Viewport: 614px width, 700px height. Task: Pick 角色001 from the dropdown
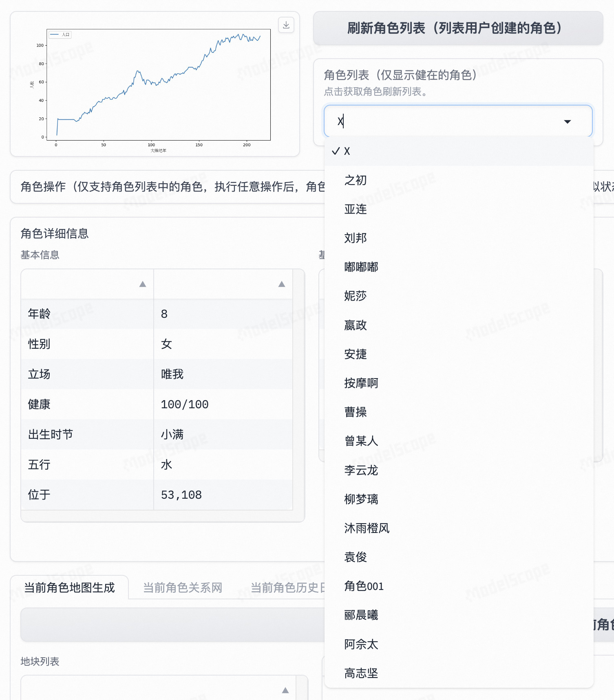[x=459, y=586]
